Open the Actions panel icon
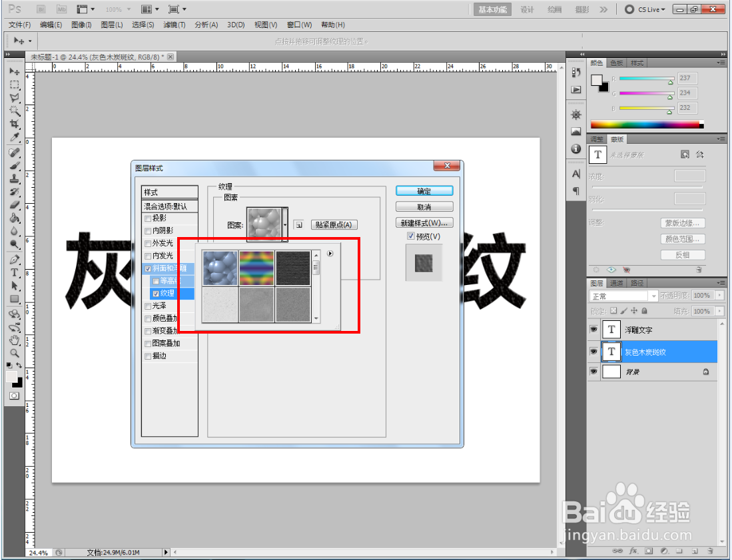Screen dimensions: 732x560 (x=576, y=90)
